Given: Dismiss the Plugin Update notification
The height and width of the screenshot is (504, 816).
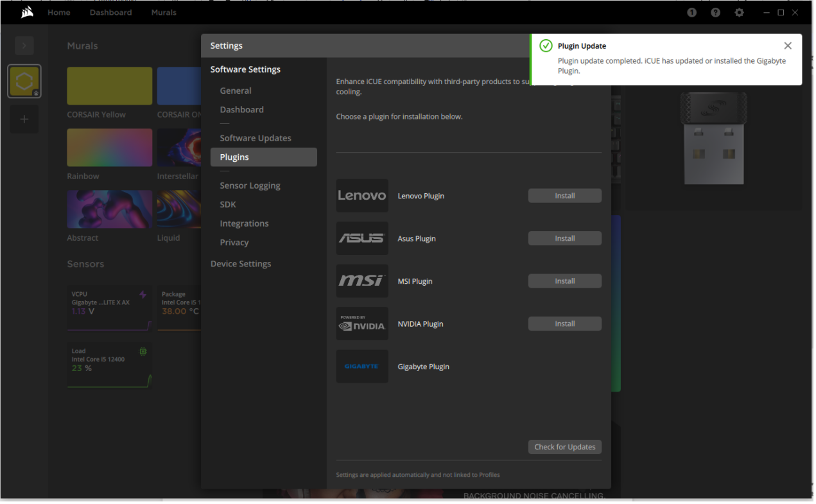Looking at the screenshot, I should coord(788,46).
